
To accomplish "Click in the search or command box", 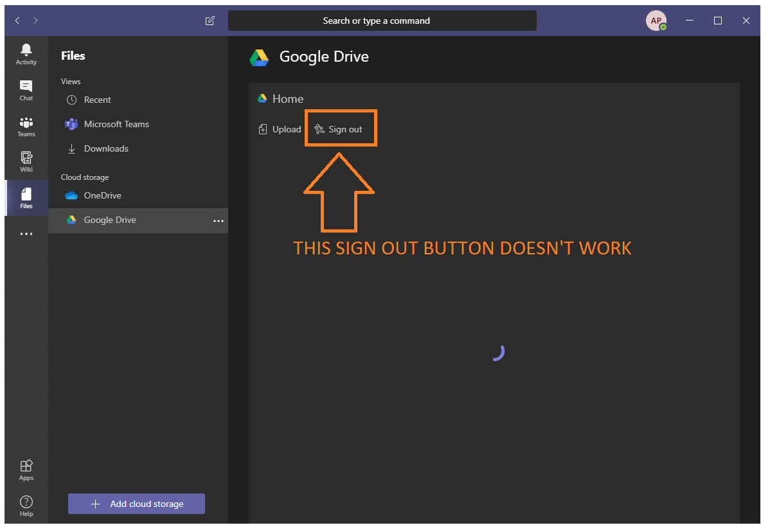I will (x=382, y=21).
